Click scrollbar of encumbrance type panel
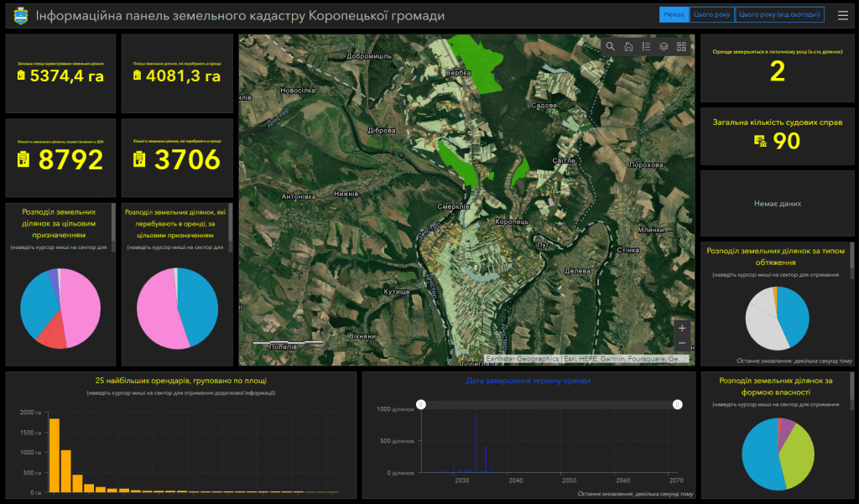859x504 pixels. (x=852, y=262)
